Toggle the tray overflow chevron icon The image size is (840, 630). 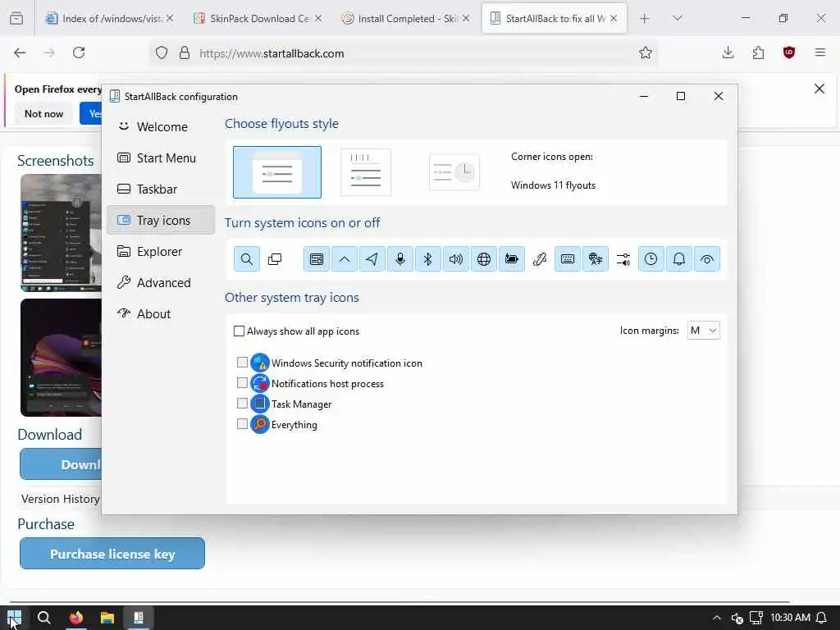345,259
